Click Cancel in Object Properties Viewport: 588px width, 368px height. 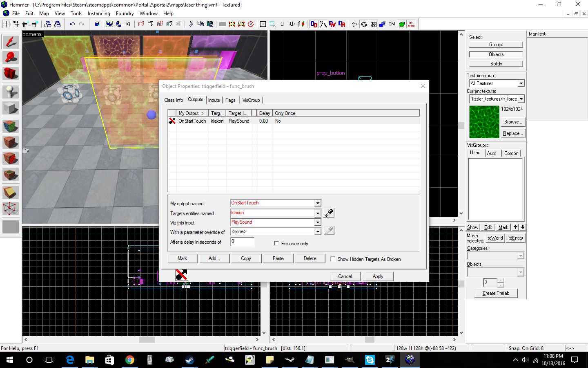[x=345, y=276]
